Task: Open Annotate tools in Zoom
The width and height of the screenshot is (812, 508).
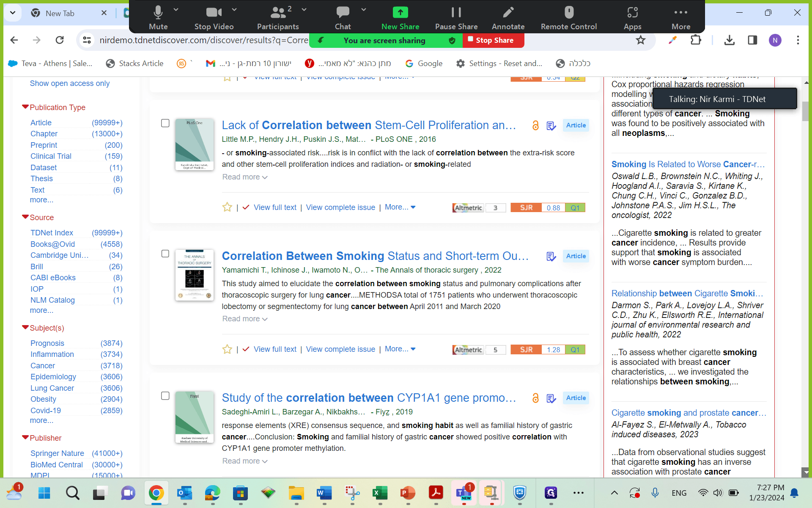Action: pos(508,18)
